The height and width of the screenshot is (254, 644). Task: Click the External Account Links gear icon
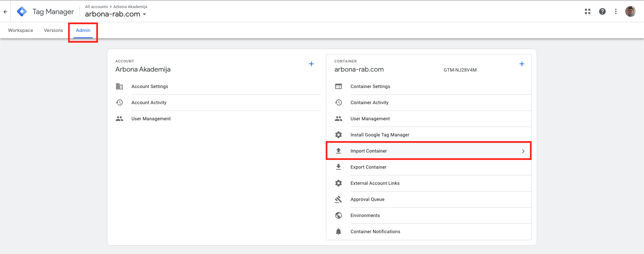point(338,183)
